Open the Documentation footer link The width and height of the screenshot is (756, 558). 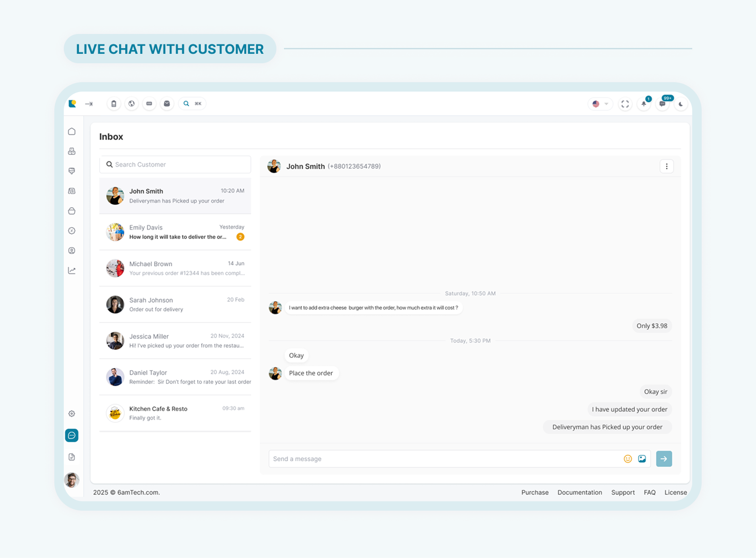pos(580,492)
